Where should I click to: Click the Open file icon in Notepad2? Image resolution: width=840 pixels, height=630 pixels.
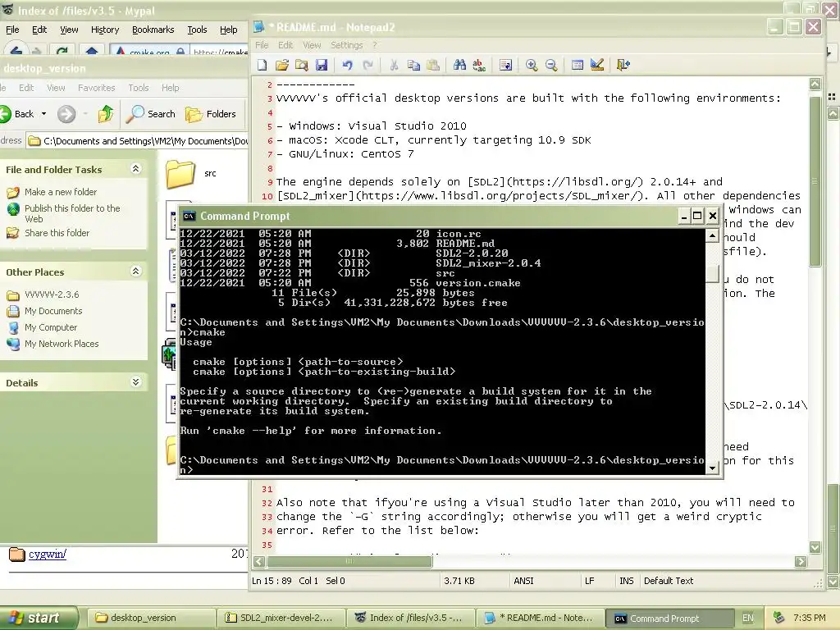tap(282, 65)
